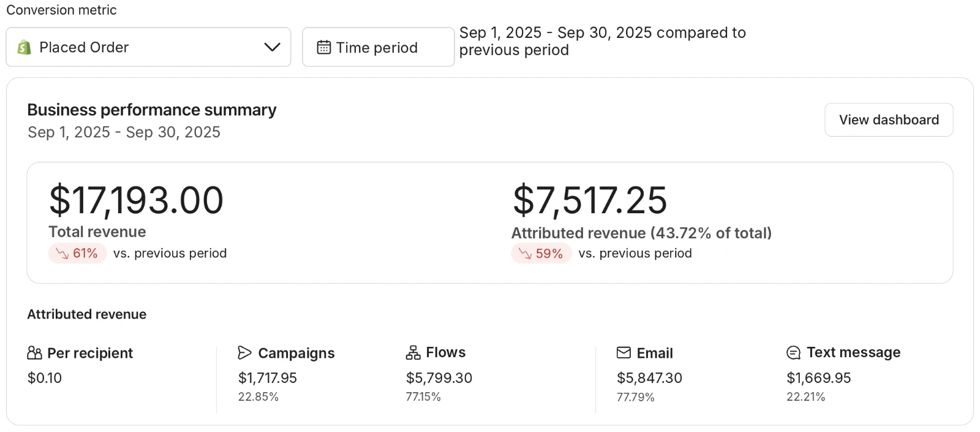Viewport: 980px width, 432px height.
Task: Click the Campaigns label
Action: pyautogui.click(x=296, y=353)
